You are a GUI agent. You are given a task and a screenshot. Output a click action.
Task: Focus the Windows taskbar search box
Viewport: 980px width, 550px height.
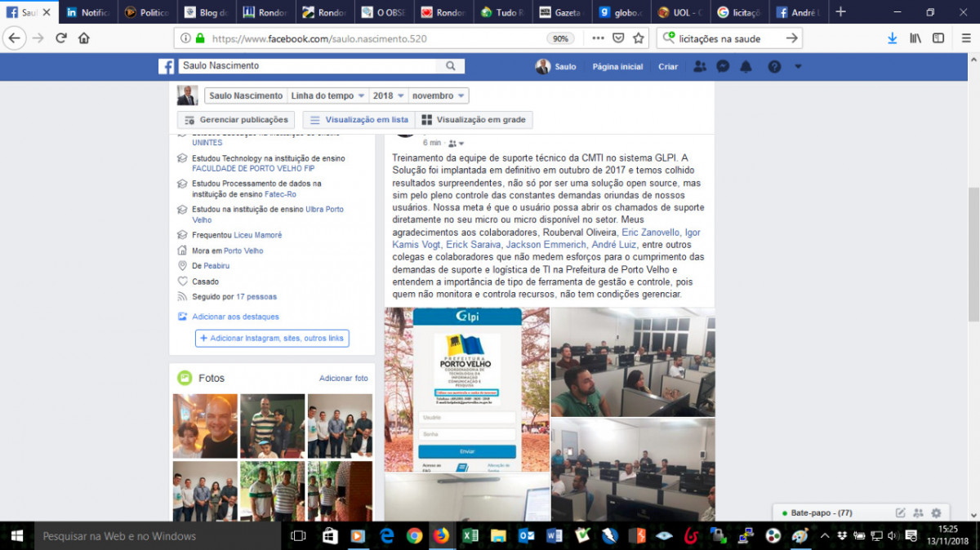(158, 536)
